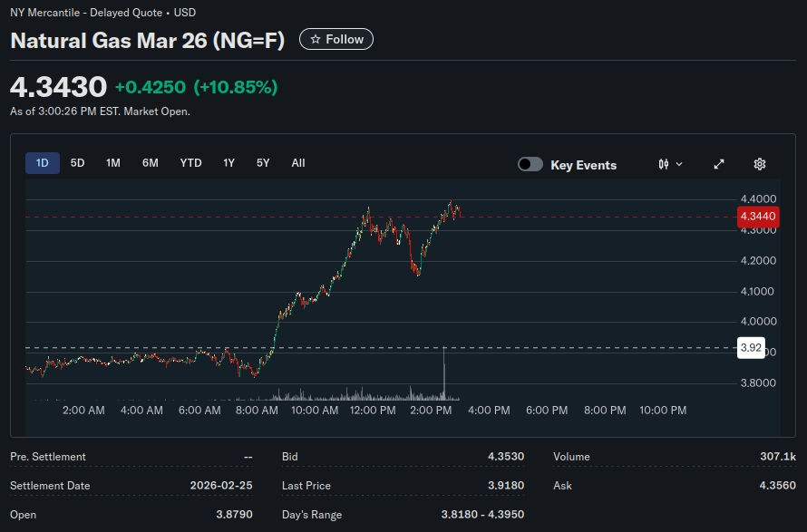Click the Follow star button
Viewport: 807px width, 532px height.
point(336,39)
